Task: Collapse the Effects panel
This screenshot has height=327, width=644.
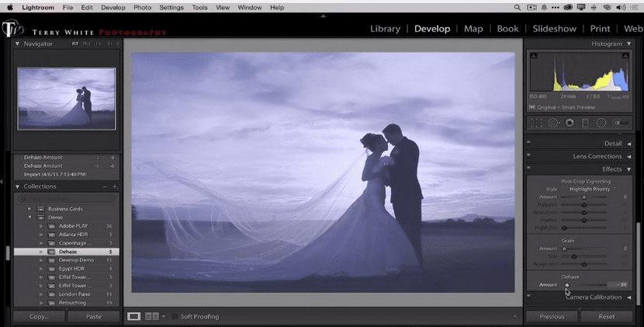Action: click(x=628, y=169)
